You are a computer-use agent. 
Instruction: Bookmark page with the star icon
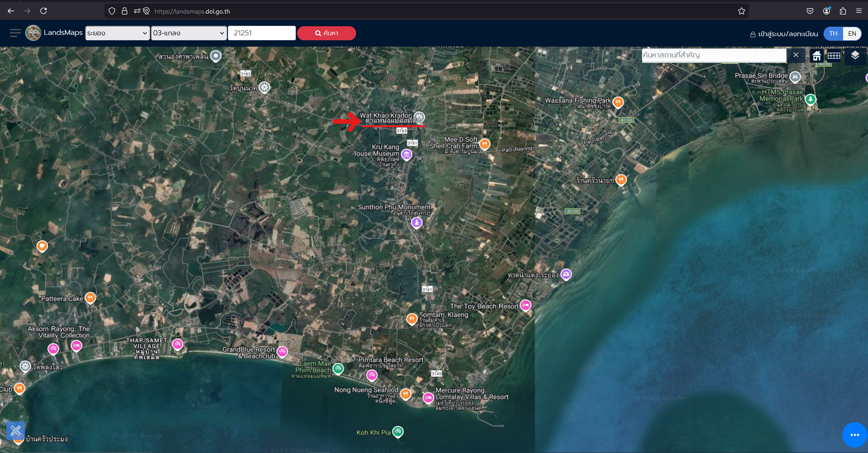click(741, 11)
